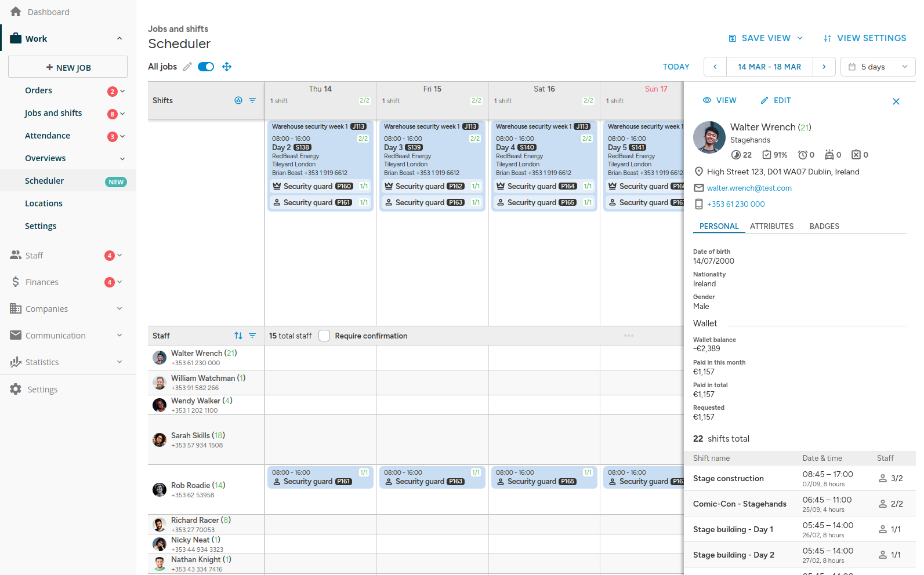
Task: Click Walter Wrench's profile photo in panel
Action: click(x=709, y=137)
